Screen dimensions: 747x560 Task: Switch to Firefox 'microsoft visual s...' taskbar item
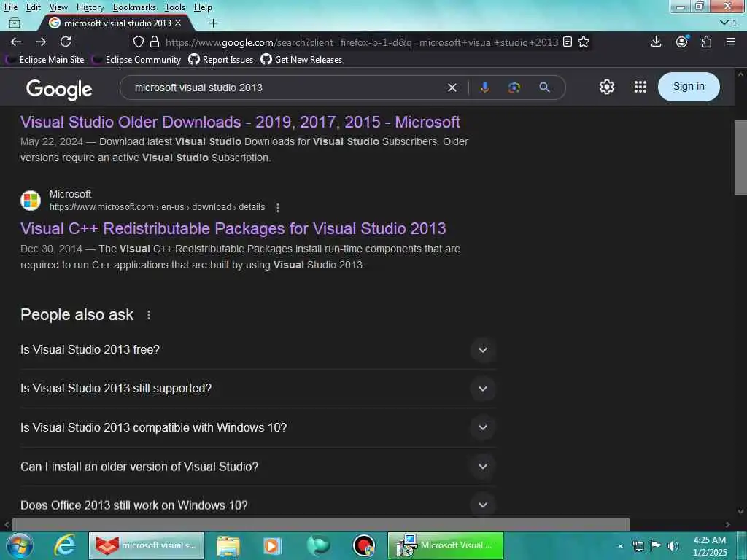point(147,545)
